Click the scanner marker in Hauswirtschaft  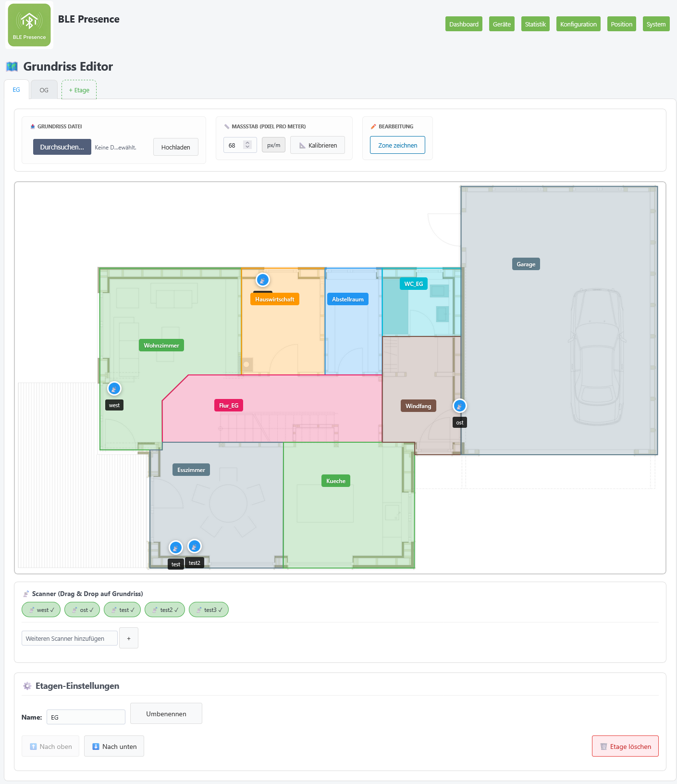[x=263, y=280]
